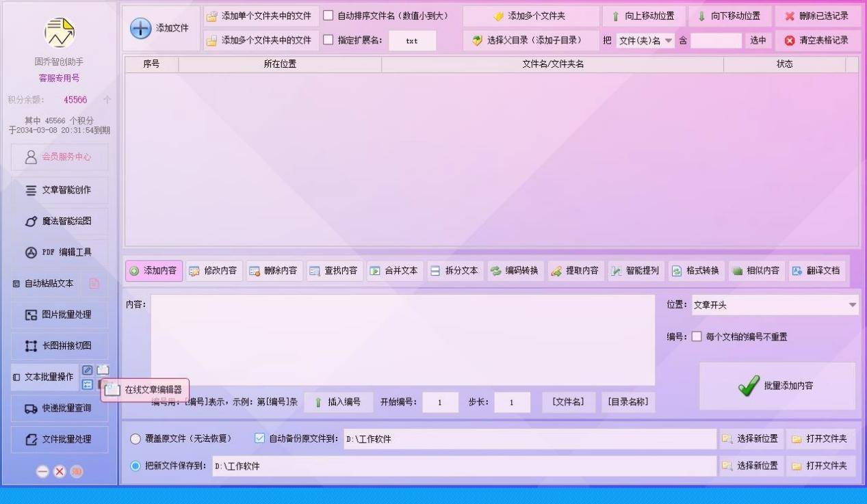Open 文章智能创作 from the sidebar
The width and height of the screenshot is (867, 504).
coord(59,190)
